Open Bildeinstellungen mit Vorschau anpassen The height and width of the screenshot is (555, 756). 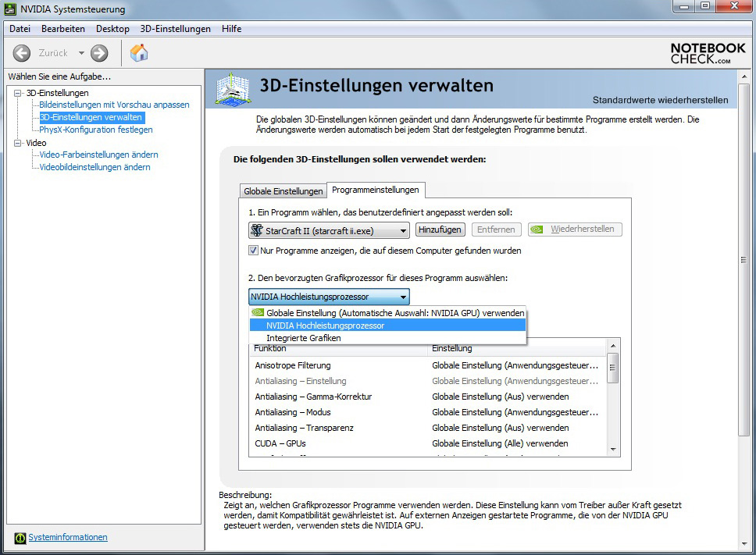click(x=114, y=105)
